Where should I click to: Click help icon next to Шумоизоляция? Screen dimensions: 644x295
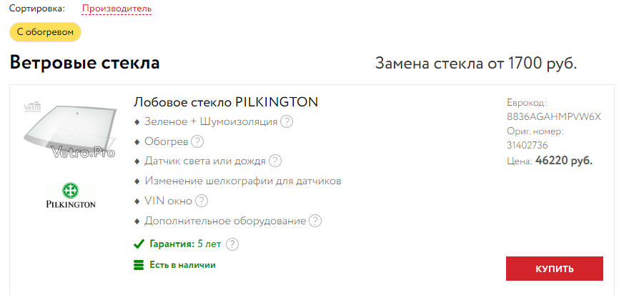tap(287, 121)
